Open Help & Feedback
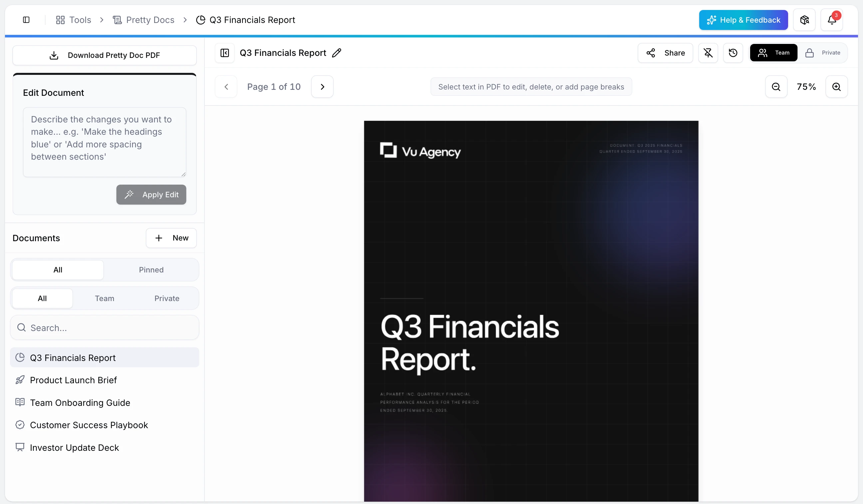This screenshot has height=504, width=863. tap(743, 20)
